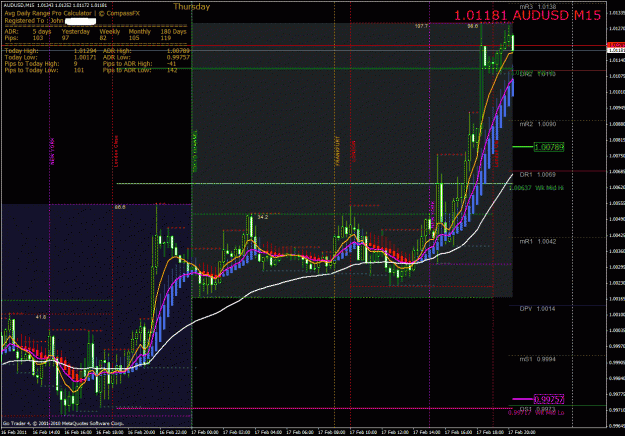Viewport: 625px width, 436px height.
Task: Click the 'Monthly' ADR column header
Action: coord(140,31)
